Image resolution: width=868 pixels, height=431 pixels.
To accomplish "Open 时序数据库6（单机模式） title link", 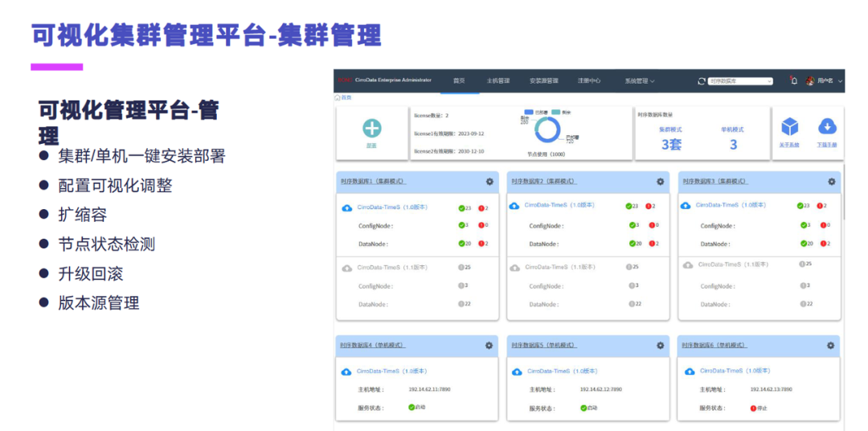I will tap(714, 345).
